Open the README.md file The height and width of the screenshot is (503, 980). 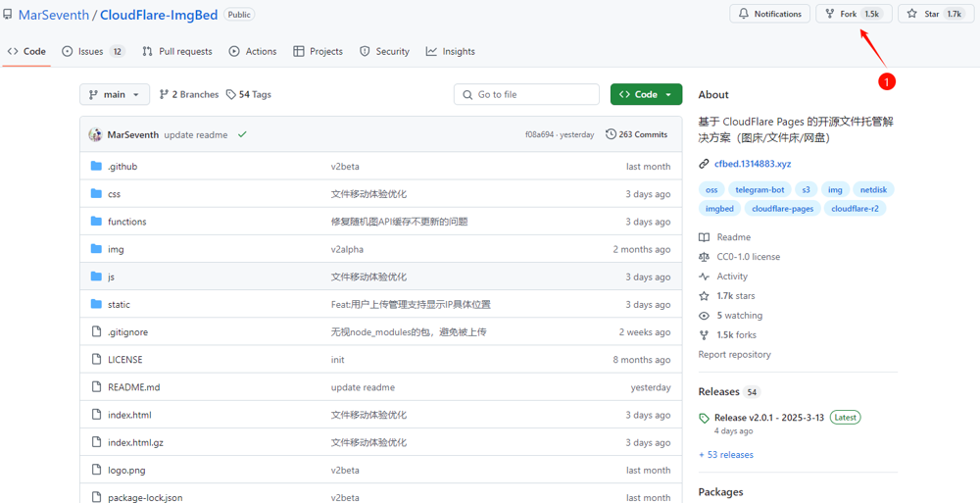(133, 387)
